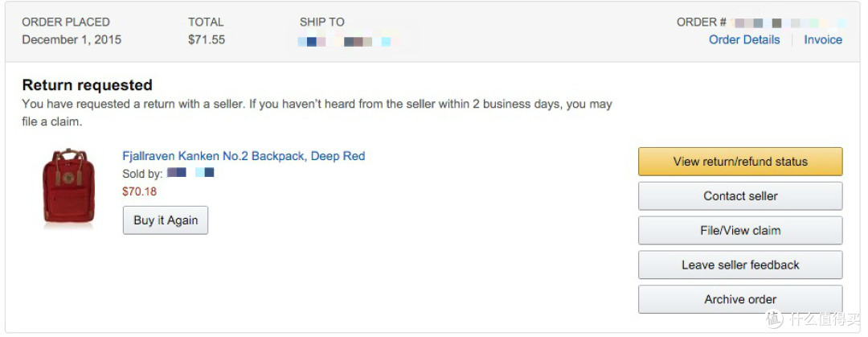Click View return/refund status button
868x337 pixels.
point(740,162)
